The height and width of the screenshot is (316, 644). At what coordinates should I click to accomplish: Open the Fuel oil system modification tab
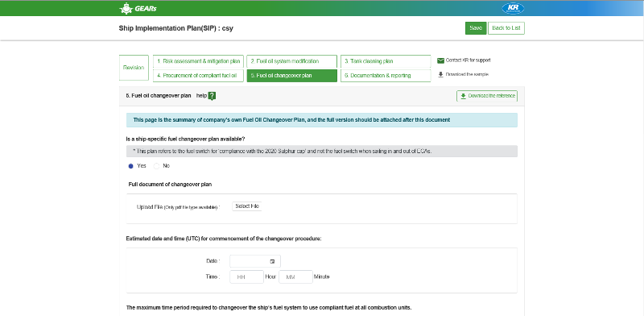pos(291,61)
